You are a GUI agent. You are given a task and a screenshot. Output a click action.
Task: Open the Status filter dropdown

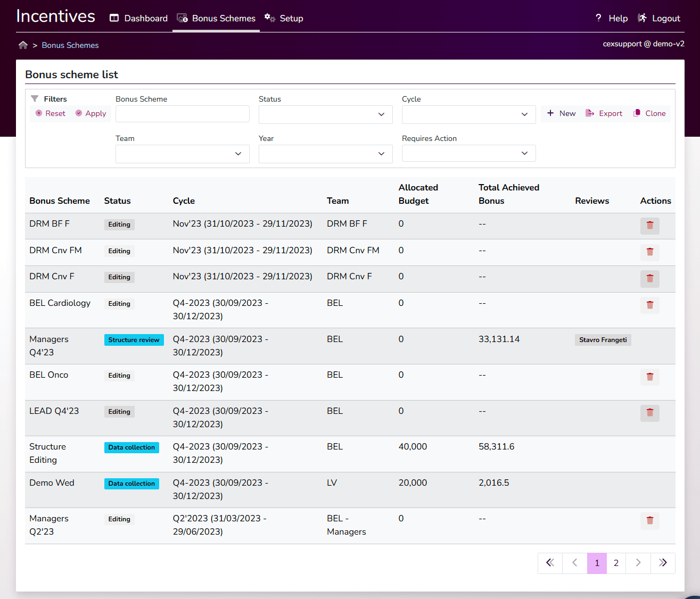click(x=325, y=114)
